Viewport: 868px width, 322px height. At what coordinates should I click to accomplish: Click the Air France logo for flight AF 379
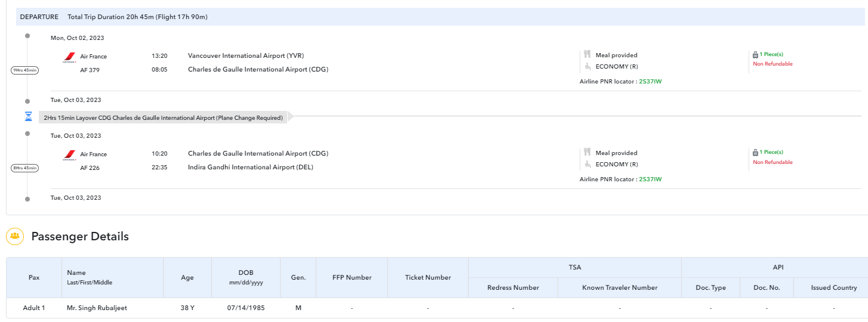pyautogui.click(x=69, y=58)
